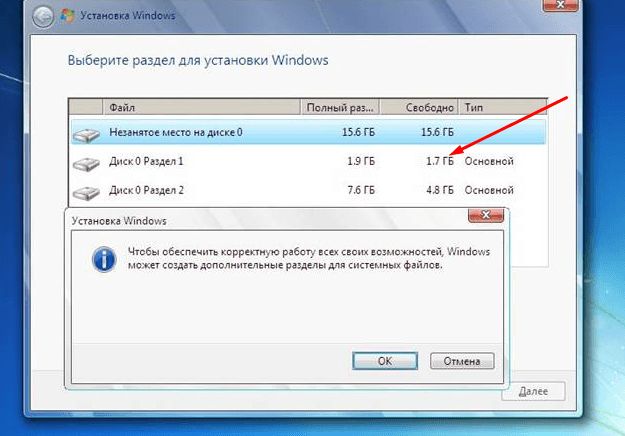The image size is (625, 436).
Task: Click the heading Выберите раздел для установки Windows
Action: click(x=198, y=61)
